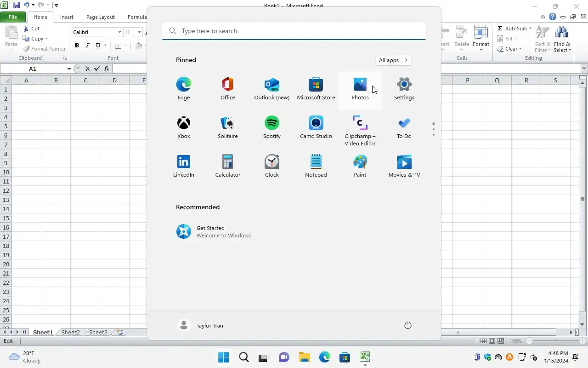Screen dimensions: 588x368
Task: Open Taylor Tran user account menu
Action: point(201,325)
